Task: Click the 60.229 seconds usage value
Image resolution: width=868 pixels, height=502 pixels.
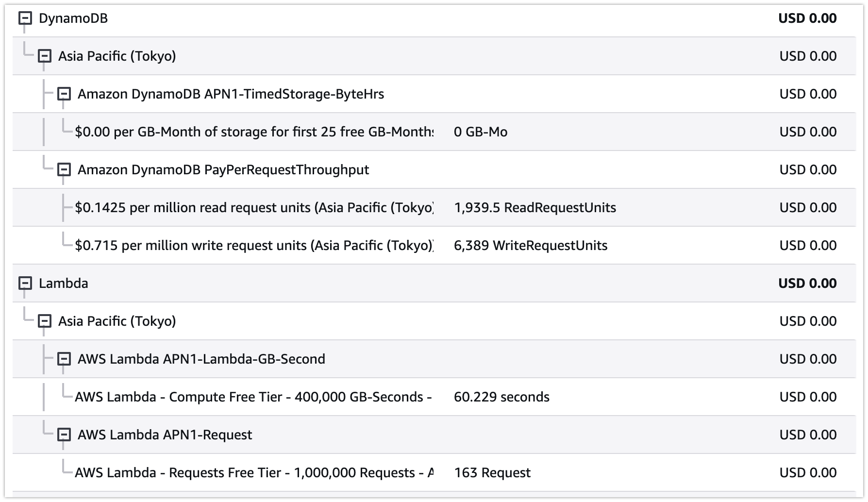Action: pyautogui.click(x=501, y=397)
